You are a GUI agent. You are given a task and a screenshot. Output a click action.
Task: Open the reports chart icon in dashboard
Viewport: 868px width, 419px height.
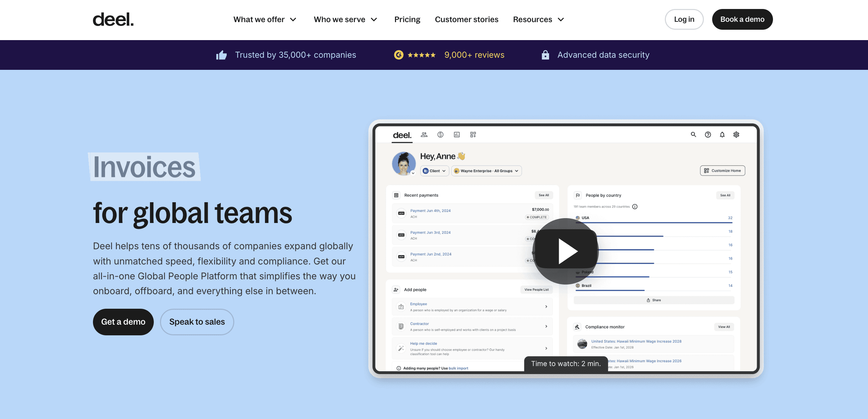tap(457, 134)
